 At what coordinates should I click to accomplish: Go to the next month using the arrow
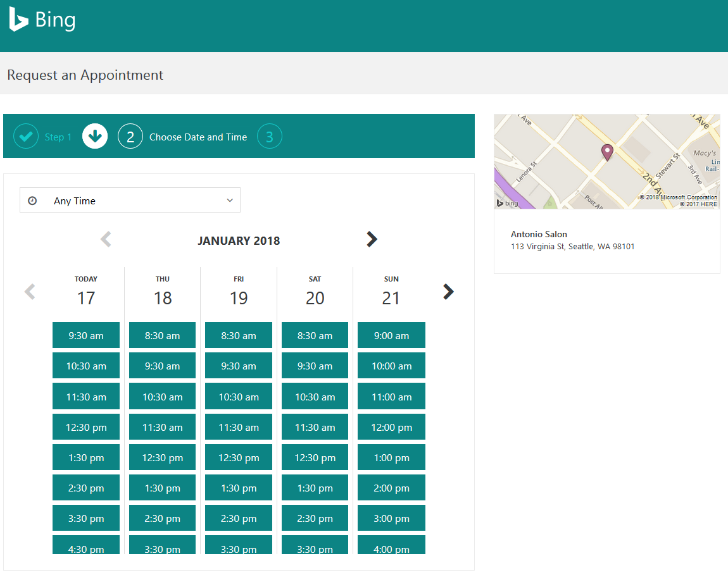click(372, 240)
